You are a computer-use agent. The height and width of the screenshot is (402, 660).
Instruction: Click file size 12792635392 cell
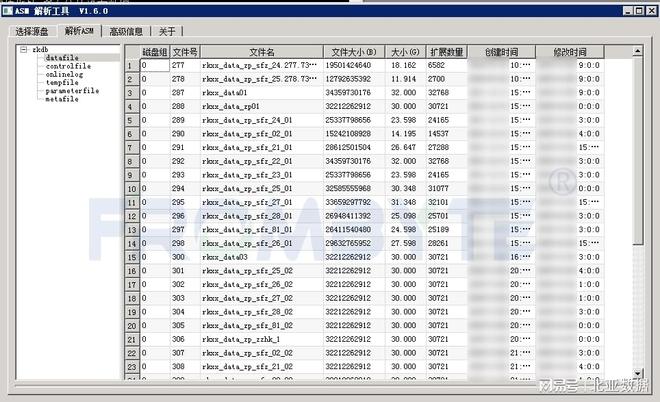pyautogui.click(x=354, y=79)
